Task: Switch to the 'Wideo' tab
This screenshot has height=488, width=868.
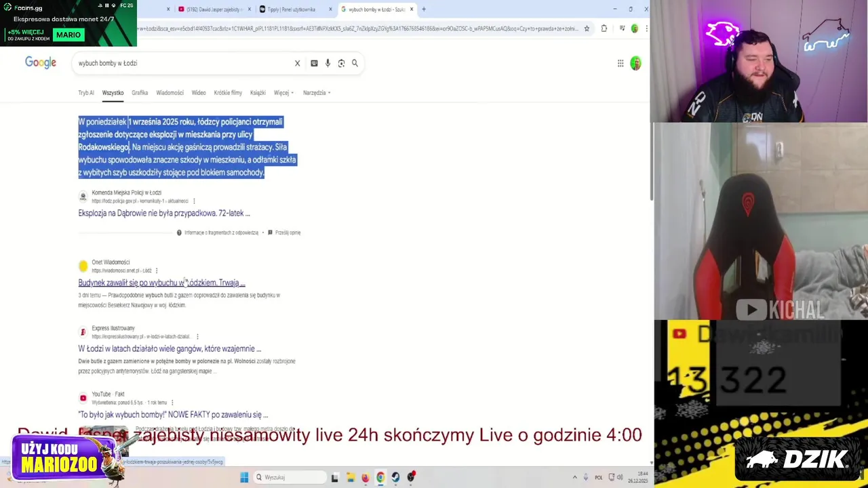Action: click(199, 93)
